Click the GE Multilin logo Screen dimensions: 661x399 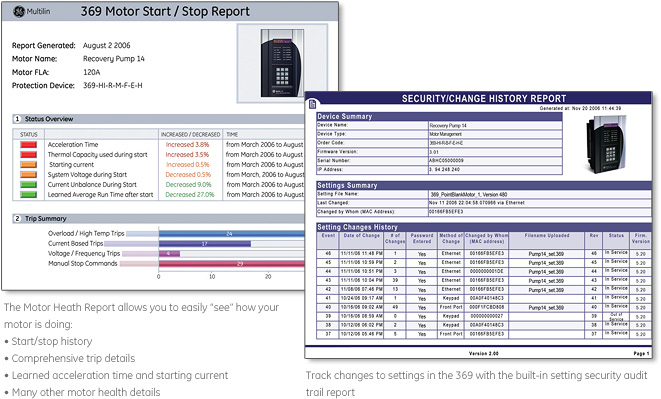click(31, 11)
